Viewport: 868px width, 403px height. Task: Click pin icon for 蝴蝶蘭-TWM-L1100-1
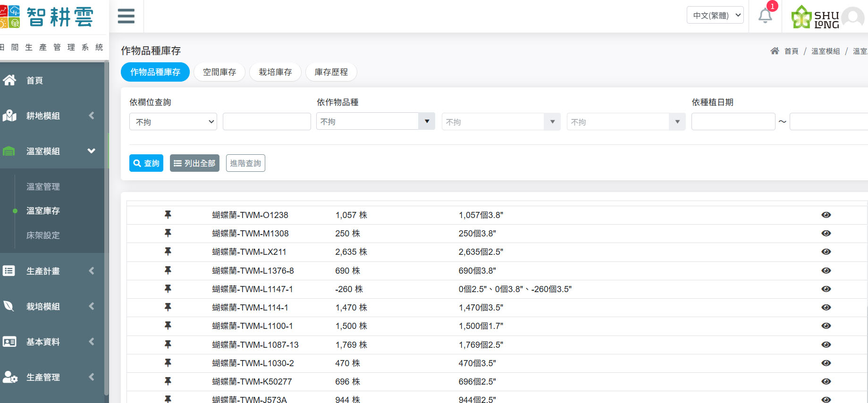pos(168,326)
